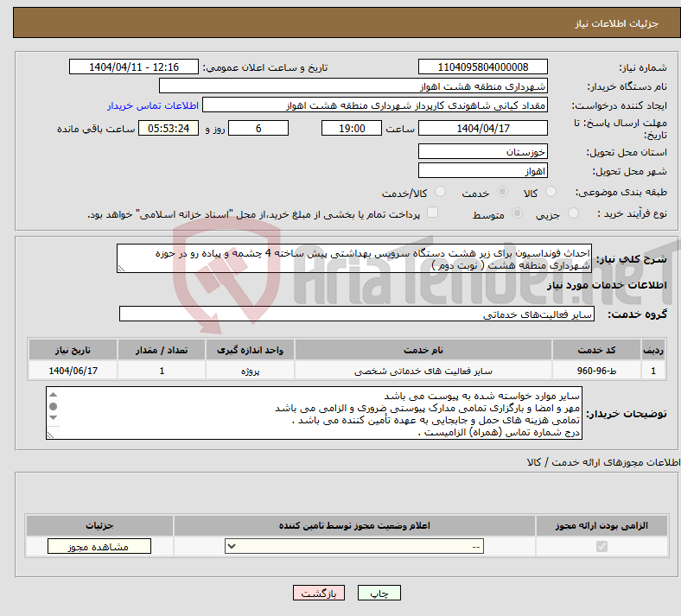Select the متوسط purchase type radio
The image size is (681, 616).
point(517,213)
